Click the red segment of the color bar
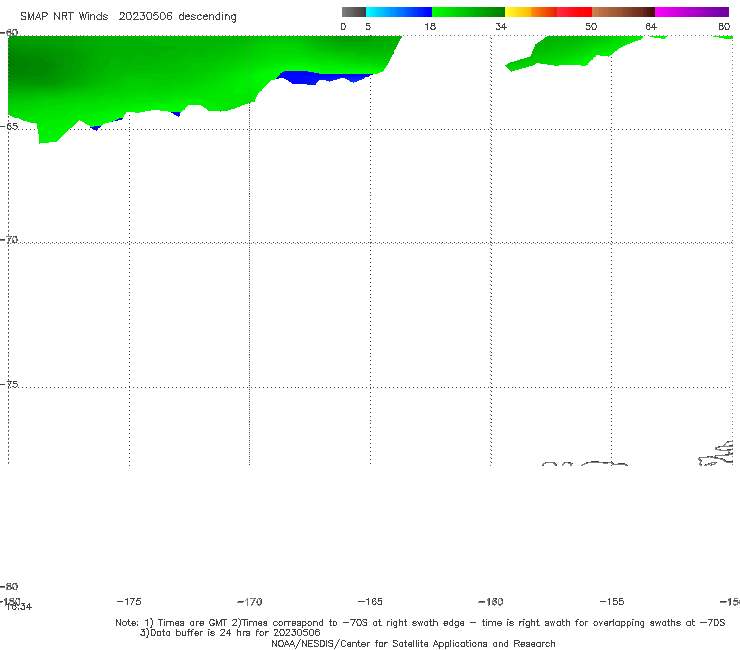The width and height of the screenshot is (740, 650). coord(574,12)
